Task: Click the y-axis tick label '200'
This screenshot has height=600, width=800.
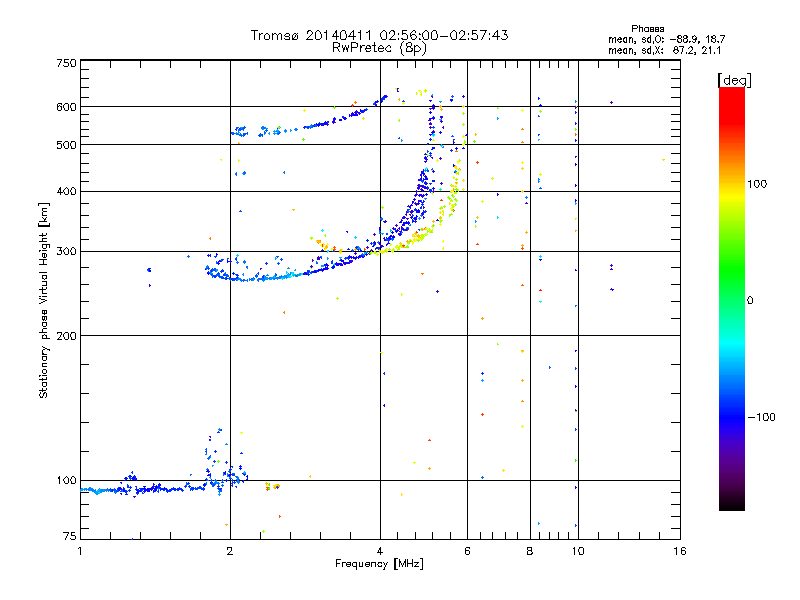Action: pyautogui.click(x=66, y=336)
